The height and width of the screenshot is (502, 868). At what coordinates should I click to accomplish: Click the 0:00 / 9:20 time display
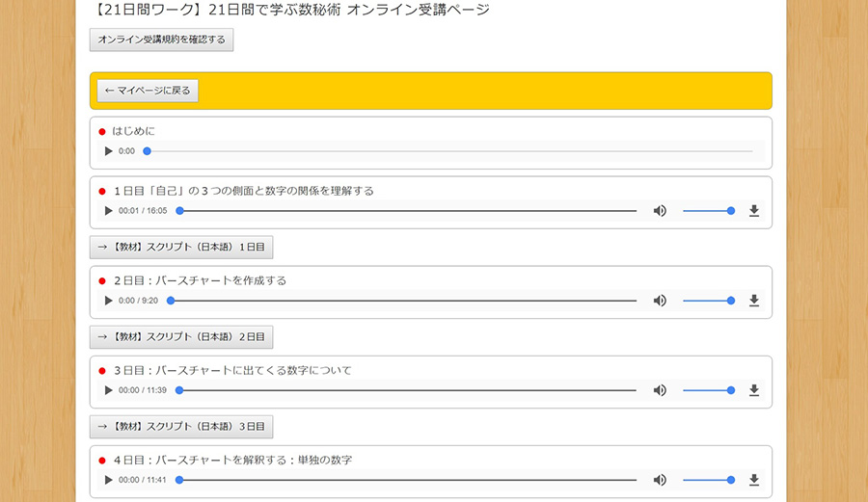click(138, 301)
